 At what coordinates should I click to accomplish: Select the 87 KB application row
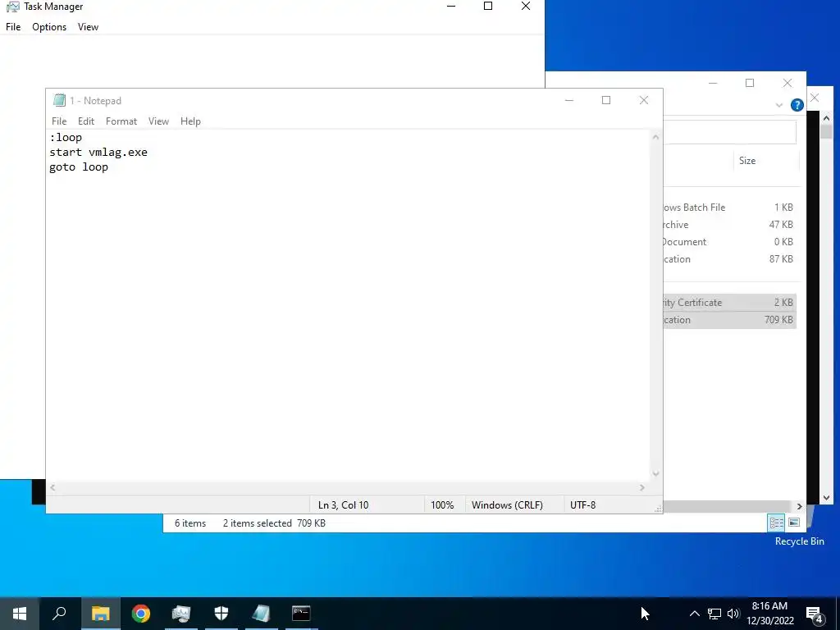729,258
